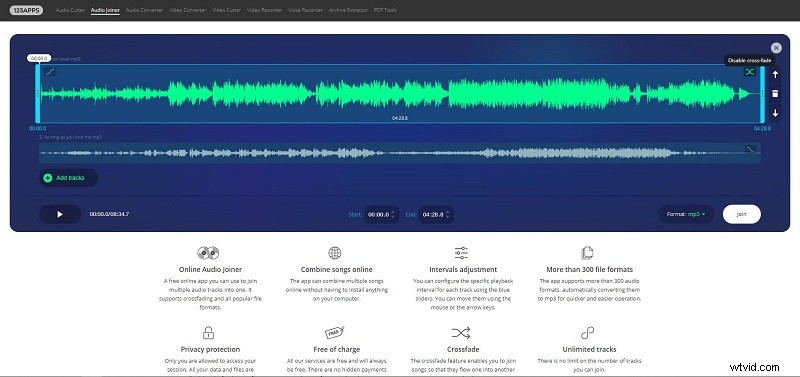This screenshot has width=800, height=377.
Task: Open the Audio Converter tab
Action: click(144, 10)
